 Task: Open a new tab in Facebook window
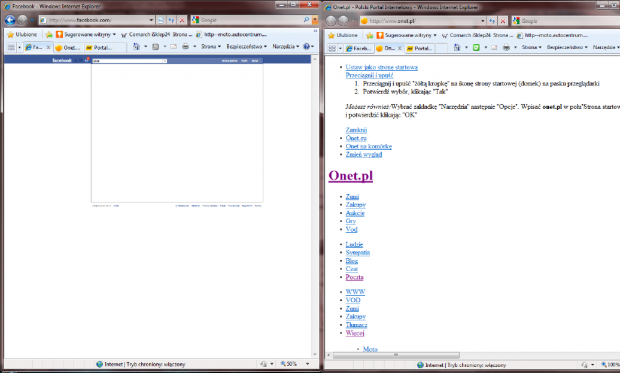click(x=120, y=47)
